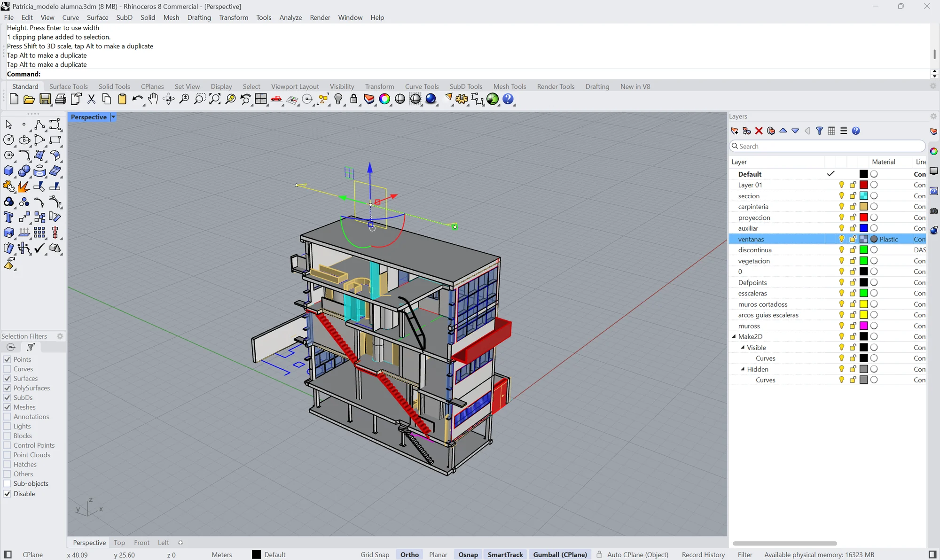Change the muross layer magenta color swatch
Viewport: 940px width, 560px height.
pos(863,326)
